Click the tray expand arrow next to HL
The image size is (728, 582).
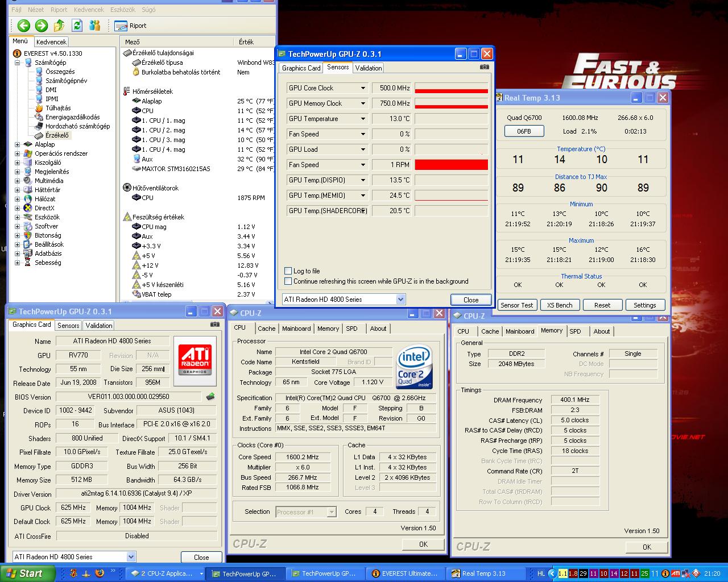(x=552, y=573)
